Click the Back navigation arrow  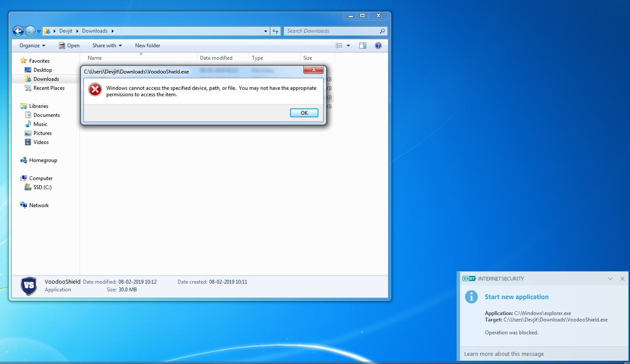click(x=18, y=31)
